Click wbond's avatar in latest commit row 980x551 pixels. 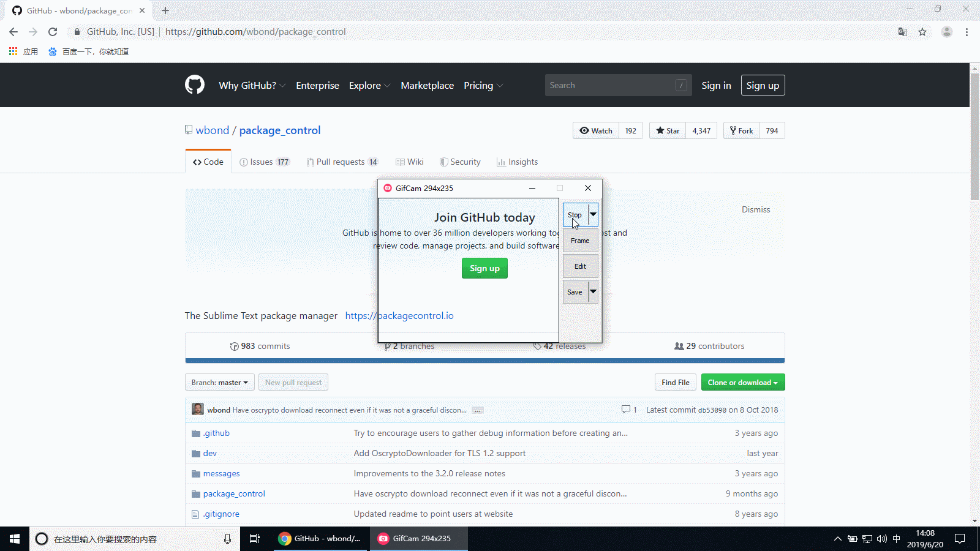198,409
